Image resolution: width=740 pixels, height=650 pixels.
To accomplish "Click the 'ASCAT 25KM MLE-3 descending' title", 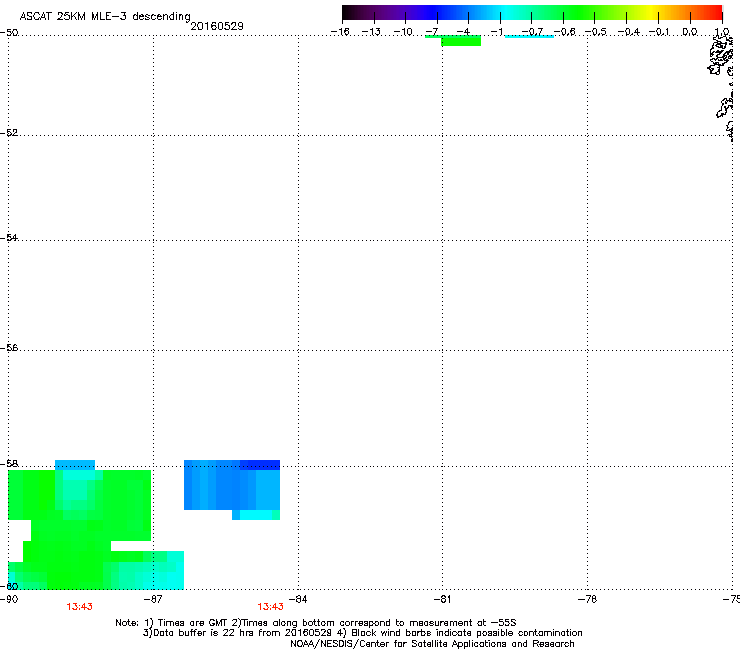I will (105, 16).
